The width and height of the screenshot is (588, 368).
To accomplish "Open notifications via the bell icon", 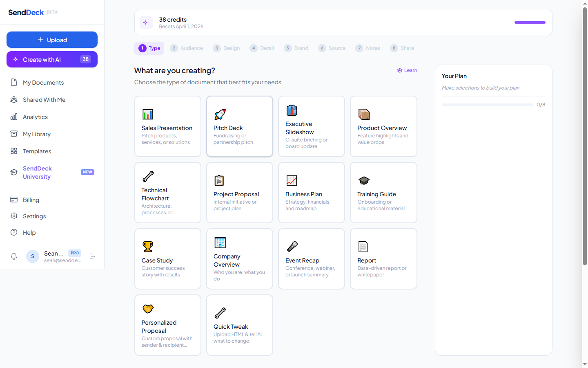I will [x=14, y=256].
